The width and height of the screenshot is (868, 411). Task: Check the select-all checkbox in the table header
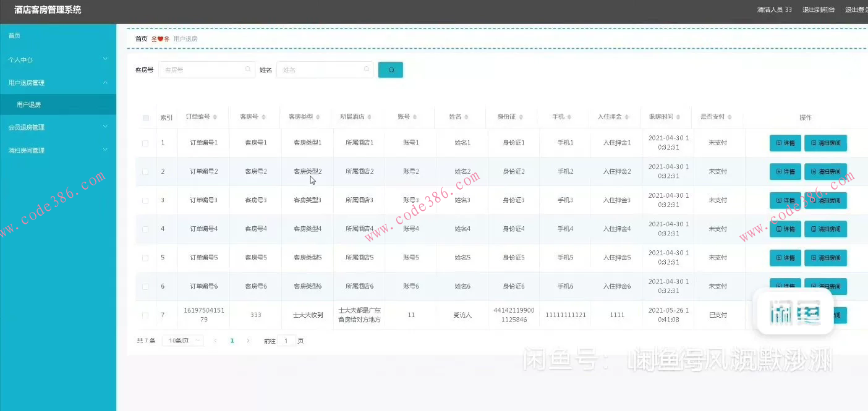[146, 117]
